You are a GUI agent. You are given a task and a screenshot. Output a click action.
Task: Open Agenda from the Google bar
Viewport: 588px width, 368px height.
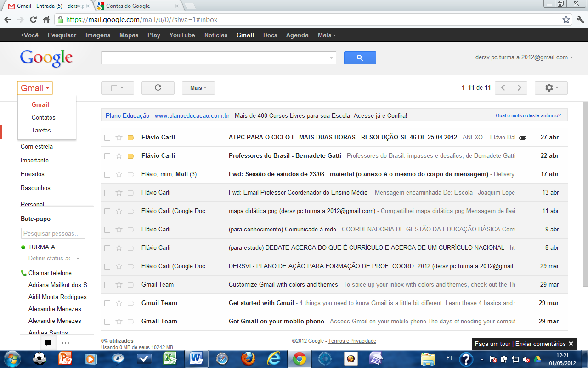[297, 35]
